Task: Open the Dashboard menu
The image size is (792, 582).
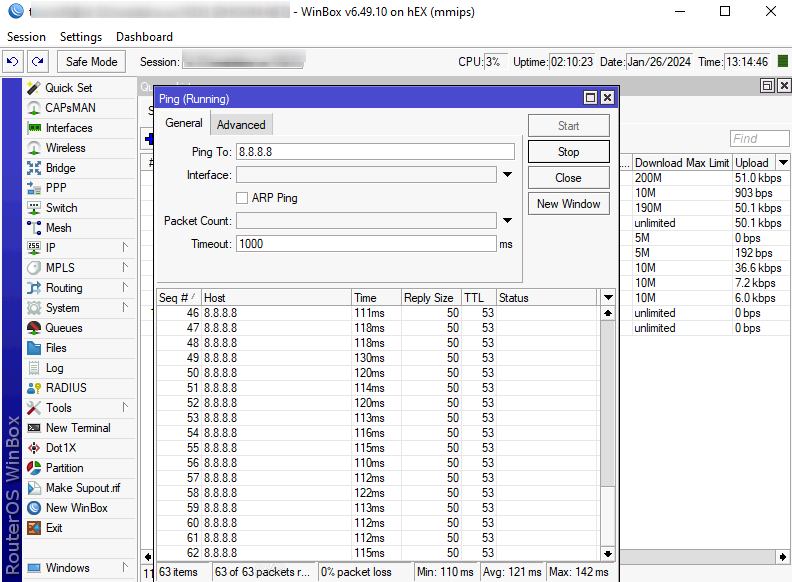Action: (x=144, y=37)
